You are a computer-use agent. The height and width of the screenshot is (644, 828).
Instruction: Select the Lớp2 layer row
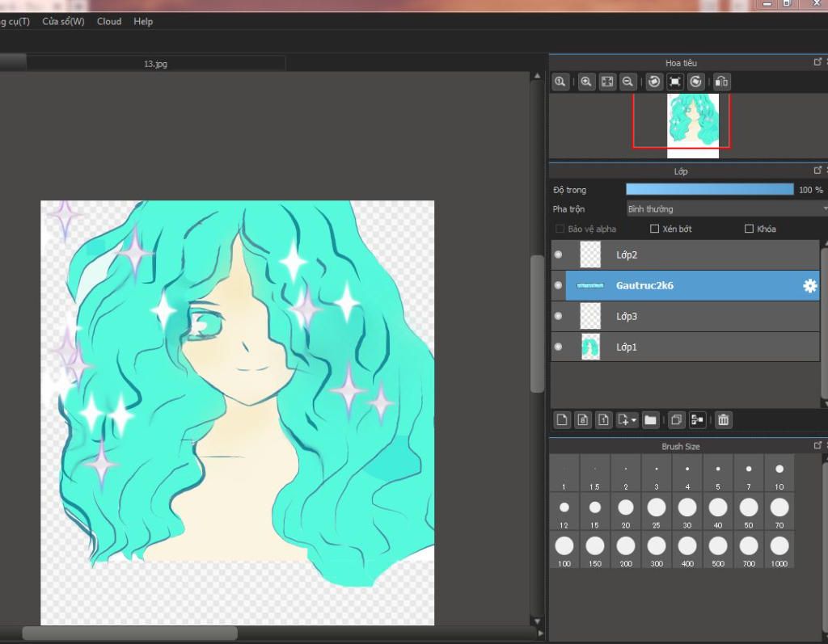[x=686, y=255]
